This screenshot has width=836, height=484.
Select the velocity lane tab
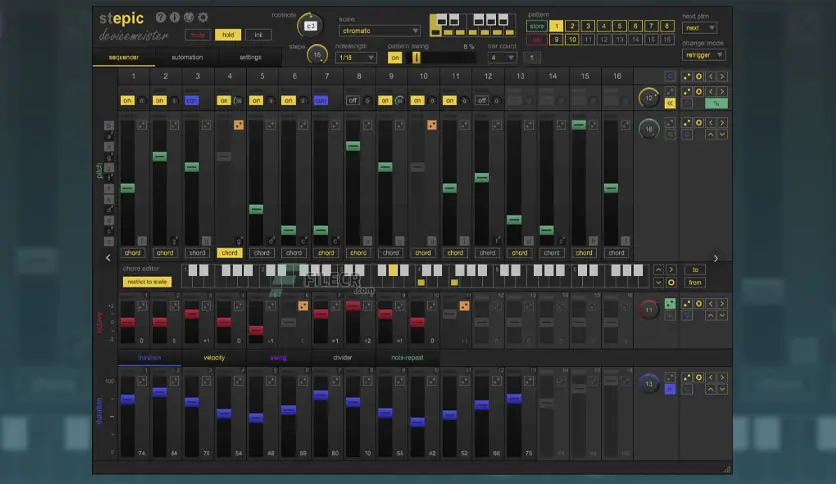point(214,357)
